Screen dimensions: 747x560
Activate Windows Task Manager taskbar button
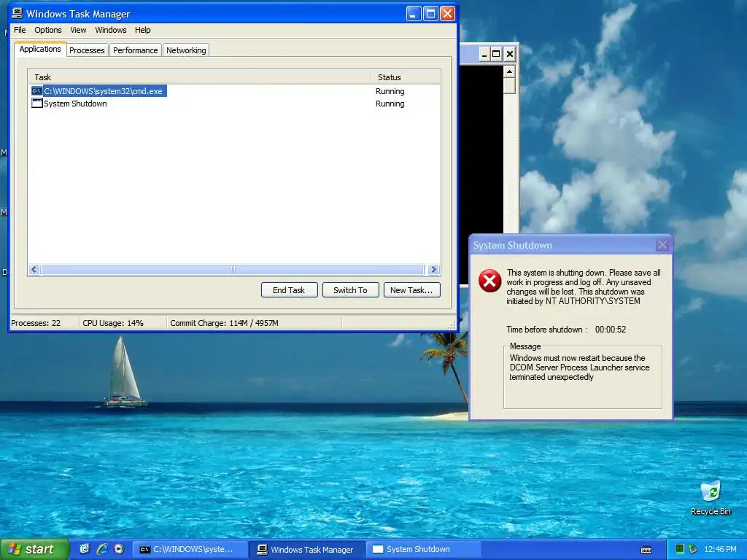click(x=307, y=549)
